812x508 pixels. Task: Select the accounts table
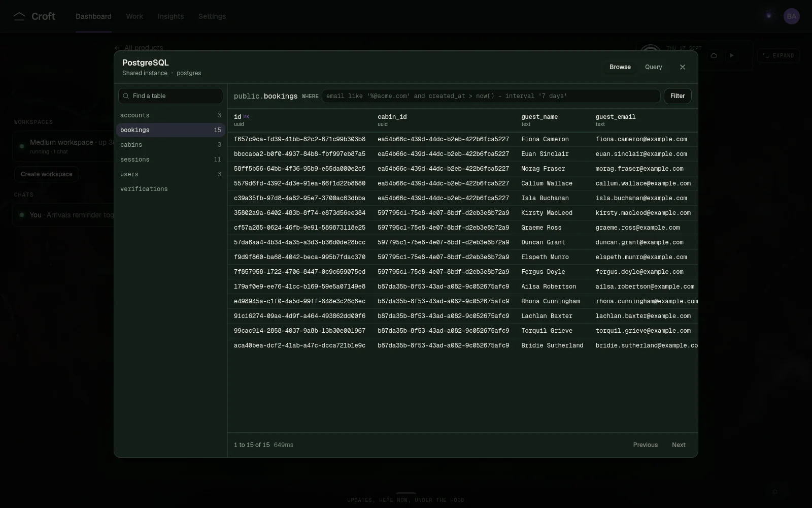171,115
